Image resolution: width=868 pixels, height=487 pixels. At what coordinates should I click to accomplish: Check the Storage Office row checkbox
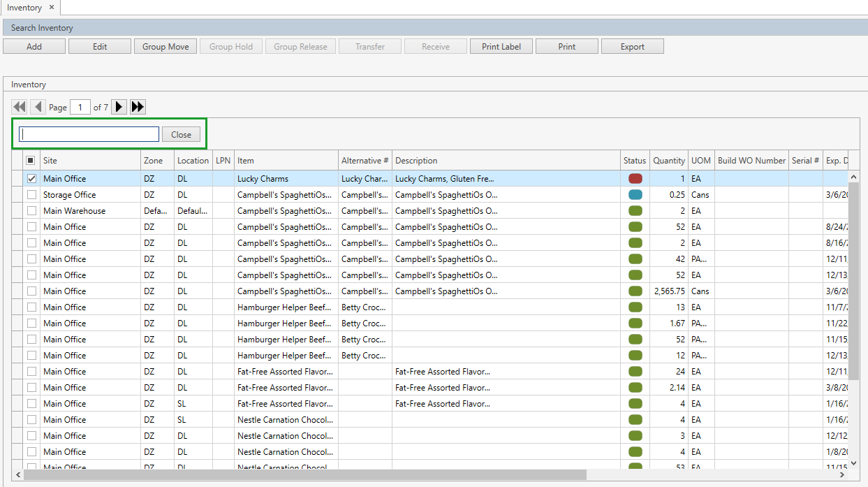31,195
